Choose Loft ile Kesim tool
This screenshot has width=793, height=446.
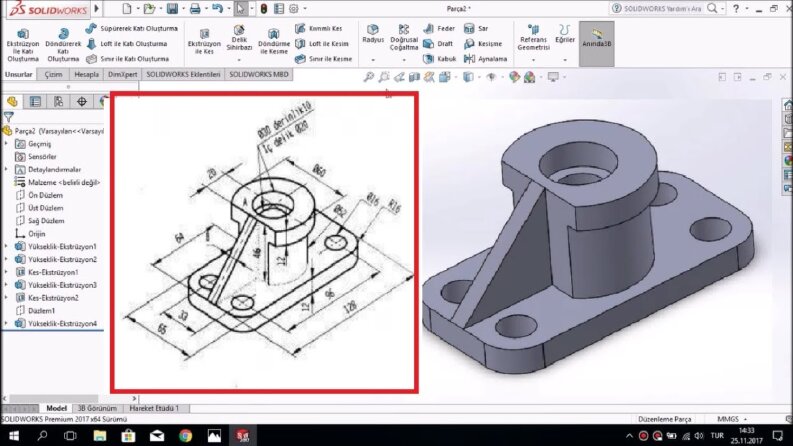[322, 44]
